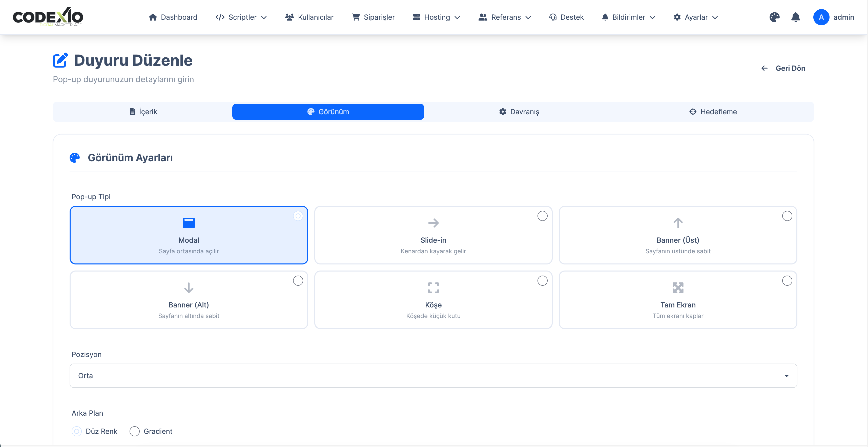Click the theme palette icon in header

pyautogui.click(x=774, y=17)
